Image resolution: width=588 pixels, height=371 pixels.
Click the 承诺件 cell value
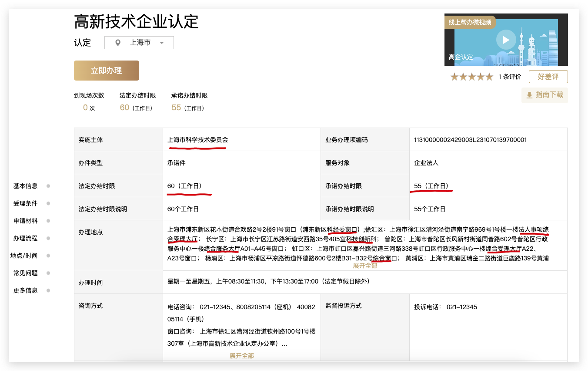(177, 163)
